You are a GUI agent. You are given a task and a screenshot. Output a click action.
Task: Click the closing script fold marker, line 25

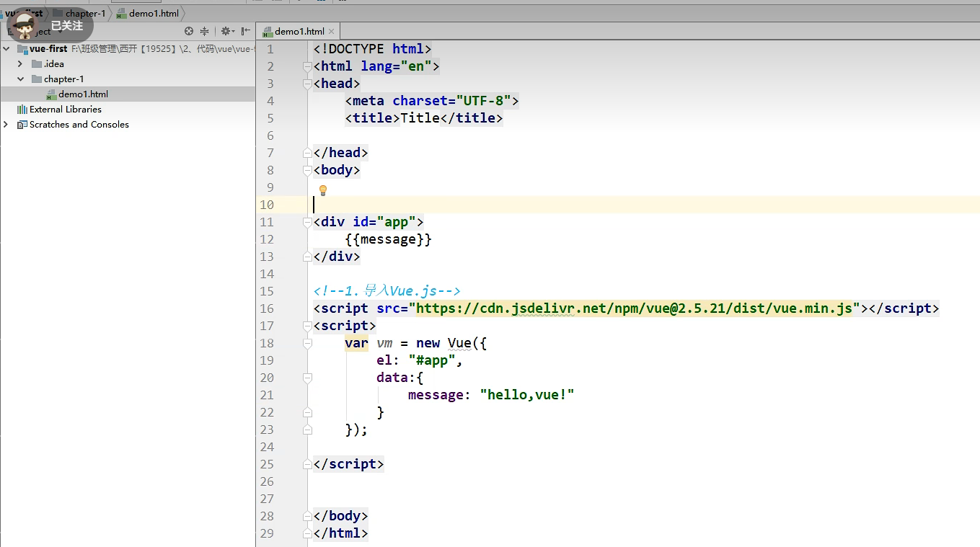click(307, 464)
